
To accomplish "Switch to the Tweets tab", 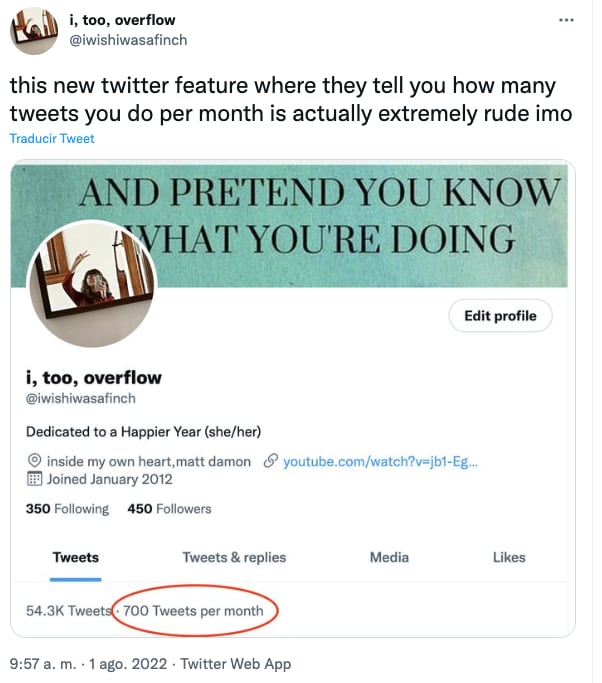I will coord(76,557).
